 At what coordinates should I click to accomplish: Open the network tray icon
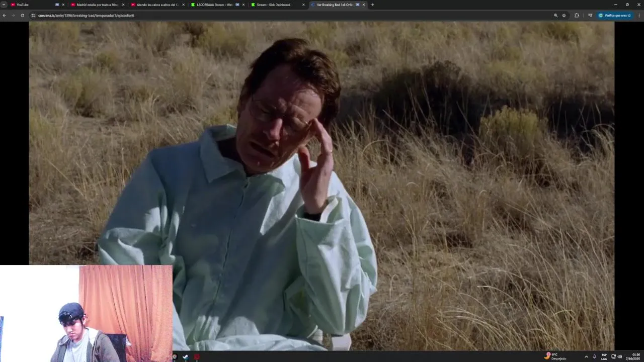(613, 356)
